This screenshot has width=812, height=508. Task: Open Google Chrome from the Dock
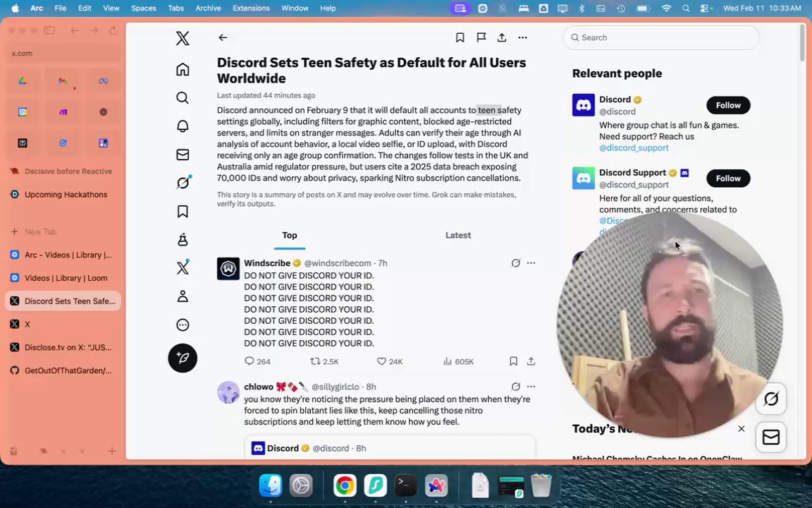click(345, 485)
